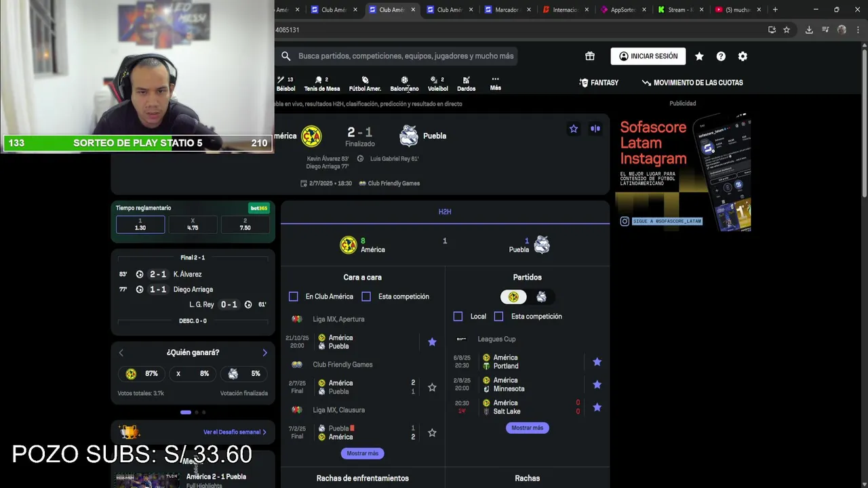Open the settings gear icon

743,56
